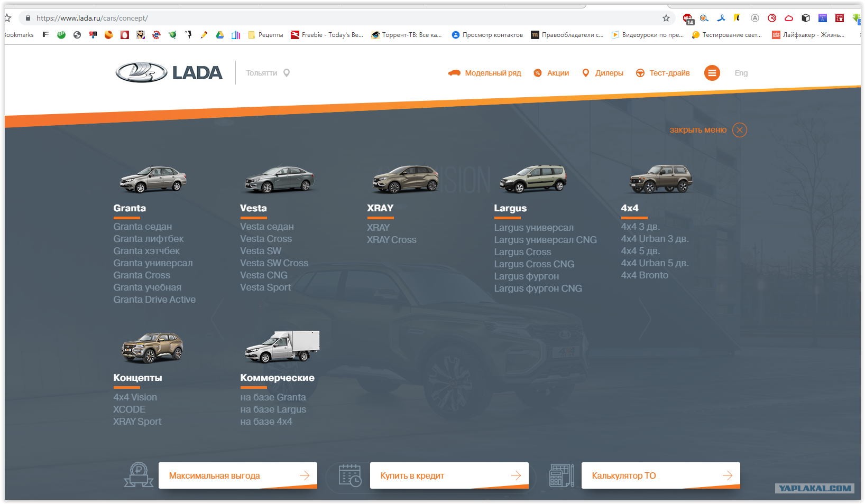The height and width of the screenshot is (504, 865).
Task: Go to 4x4 Bronto
Action: pyautogui.click(x=645, y=275)
